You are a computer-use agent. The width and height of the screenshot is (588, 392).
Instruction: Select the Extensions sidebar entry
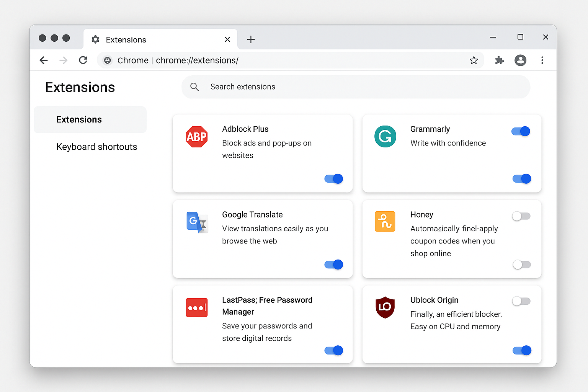click(79, 119)
